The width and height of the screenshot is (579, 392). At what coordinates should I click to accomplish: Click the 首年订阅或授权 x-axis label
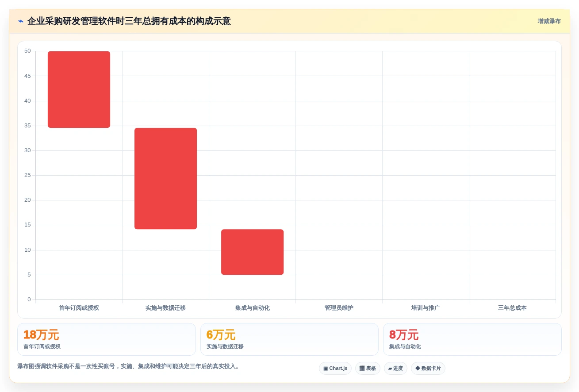[79, 308]
